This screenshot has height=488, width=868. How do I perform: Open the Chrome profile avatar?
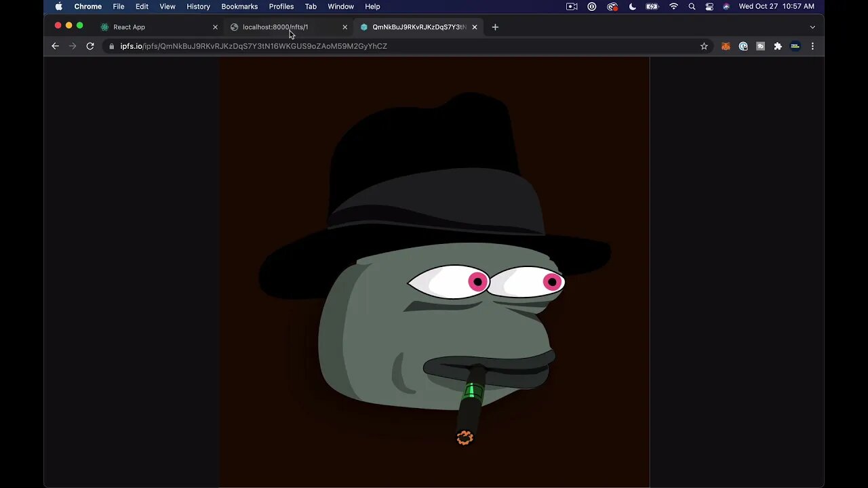tap(795, 46)
